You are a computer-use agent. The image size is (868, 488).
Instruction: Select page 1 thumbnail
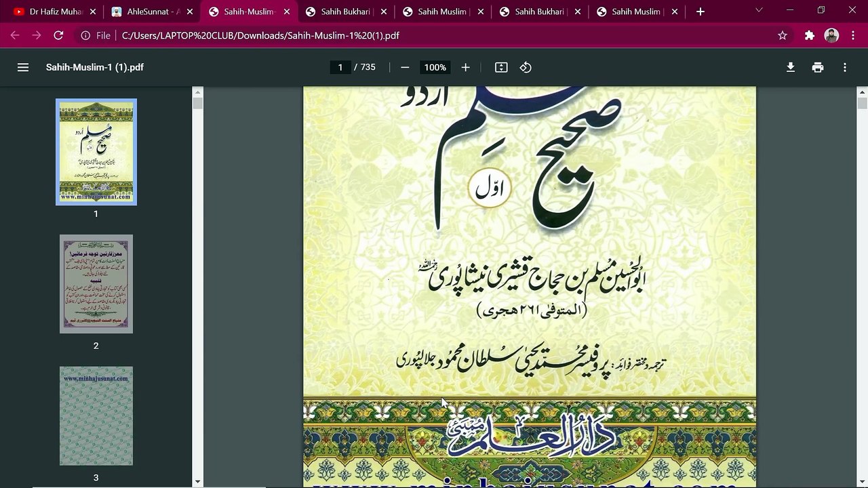tap(96, 152)
